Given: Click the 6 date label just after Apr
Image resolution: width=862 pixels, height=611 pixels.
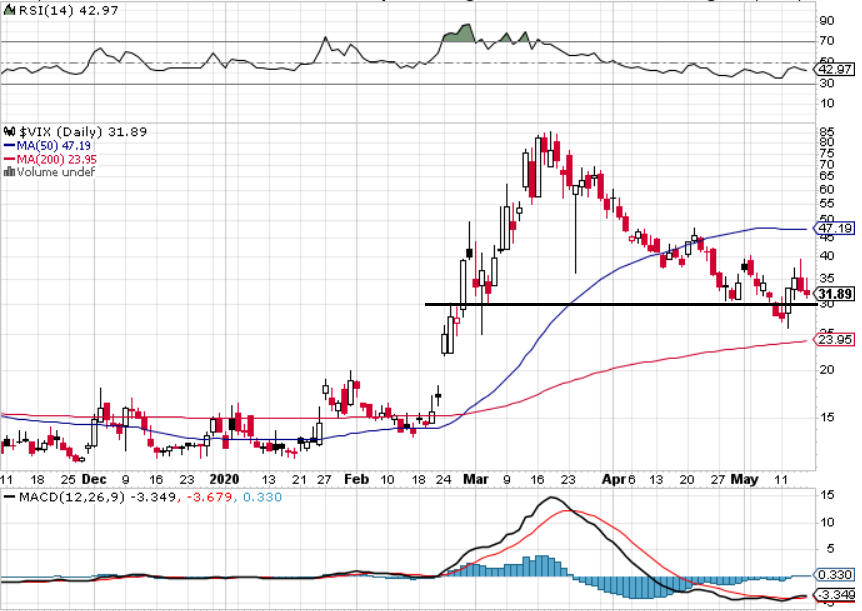Looking at the screenshot, I should point(632,480).
